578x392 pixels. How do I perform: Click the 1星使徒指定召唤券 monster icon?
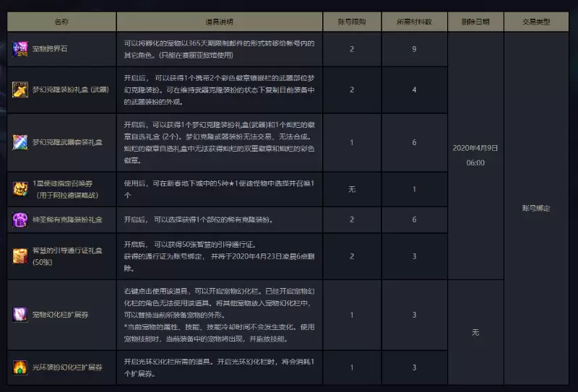[x=20, y=189]
